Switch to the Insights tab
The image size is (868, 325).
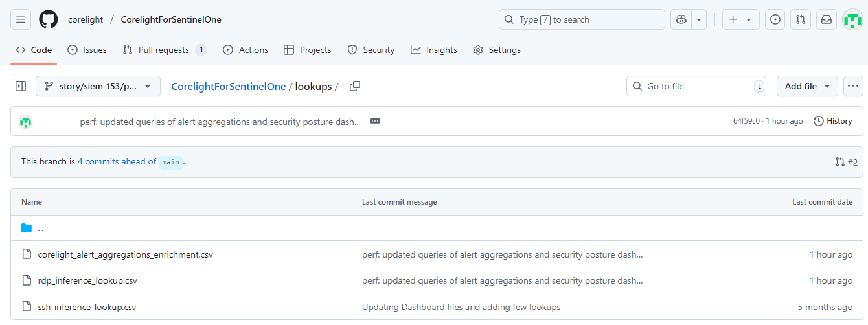click(434, 50)
